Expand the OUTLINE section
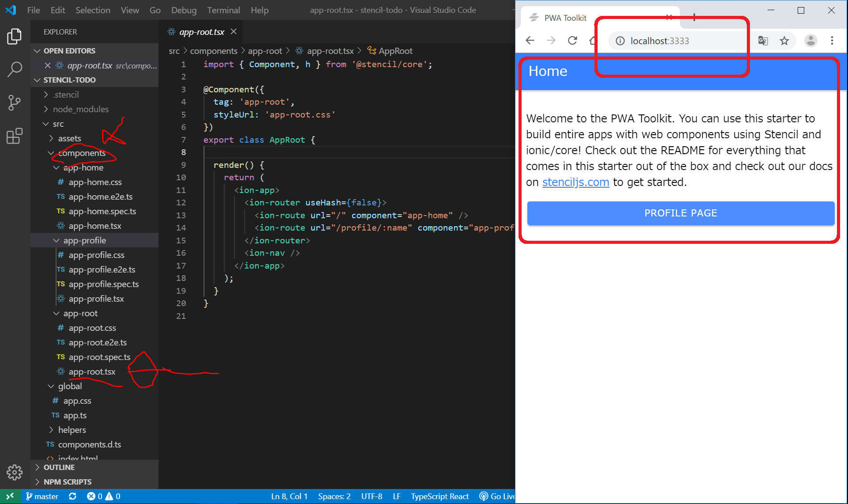The height and width of the screenshot is (504, 848). 59,467
